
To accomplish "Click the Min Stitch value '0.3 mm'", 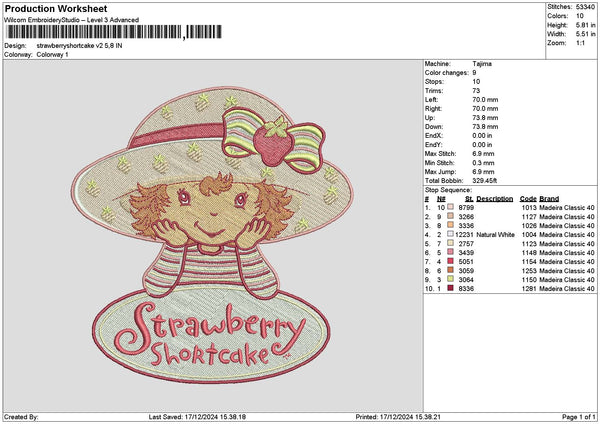I will (483, 163).
